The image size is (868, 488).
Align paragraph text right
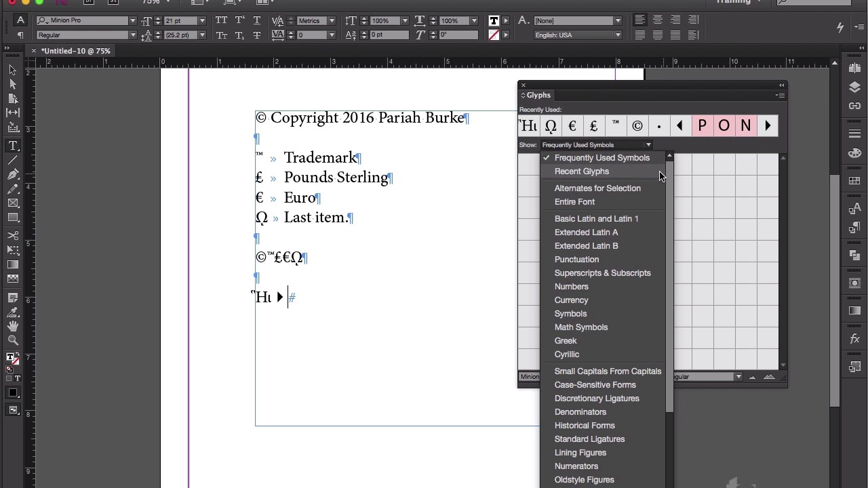pyautogui.click(x=675, y=20)
